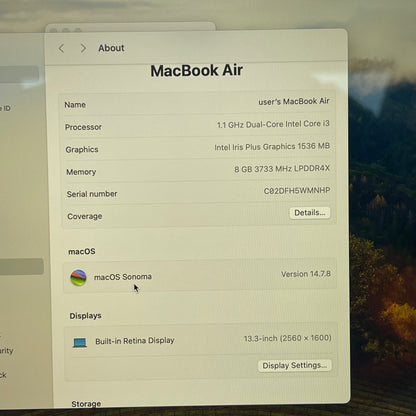Select "Intel Iris Plus Graphics 1536 MB" value

point(272,147)
